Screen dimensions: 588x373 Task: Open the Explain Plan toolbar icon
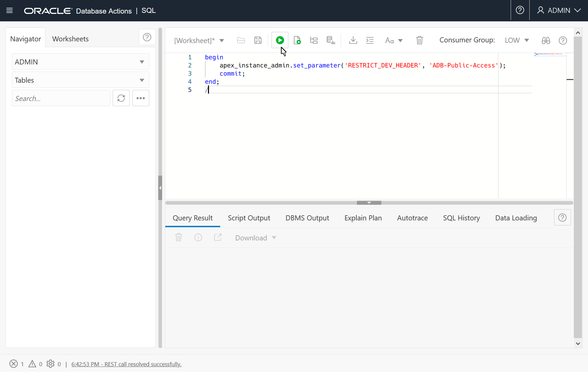(x=314, y=40)
